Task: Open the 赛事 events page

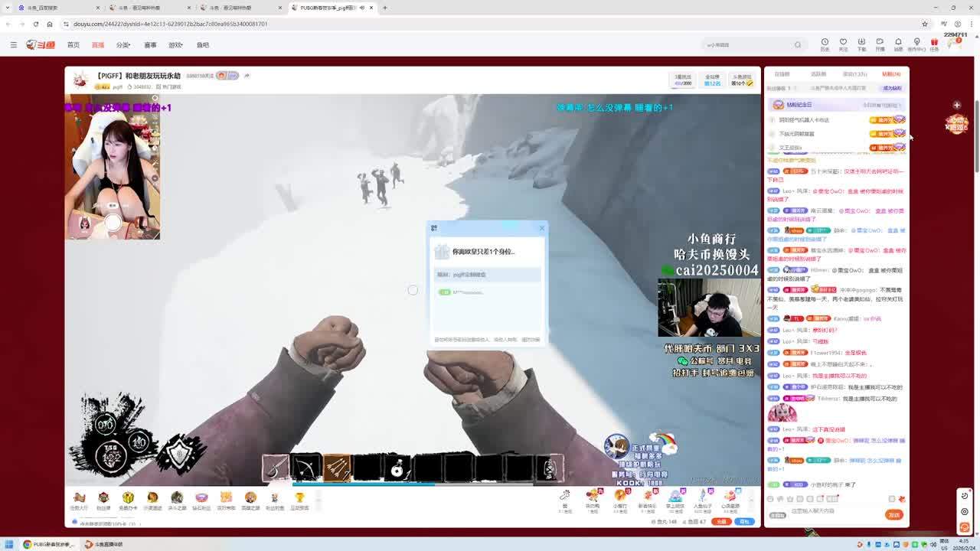Action: (150, 45)
